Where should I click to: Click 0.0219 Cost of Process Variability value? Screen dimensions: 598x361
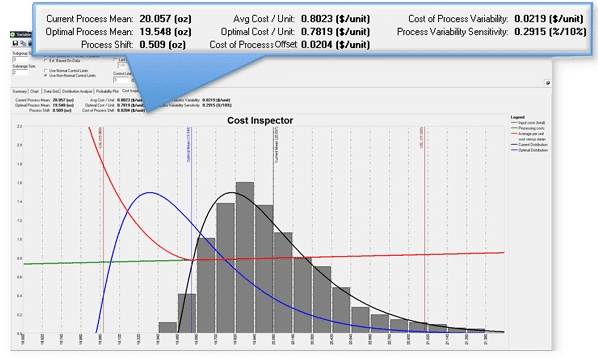pos(549,19)
